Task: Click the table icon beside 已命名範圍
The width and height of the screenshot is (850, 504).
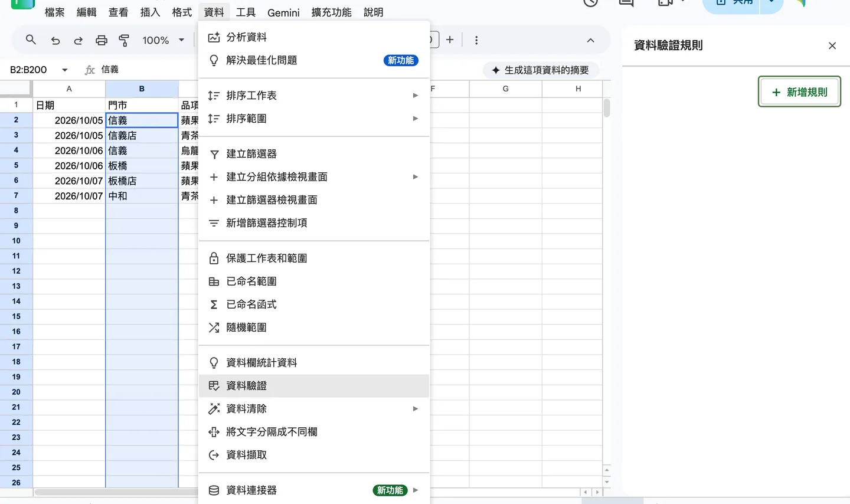Action: 214,282
